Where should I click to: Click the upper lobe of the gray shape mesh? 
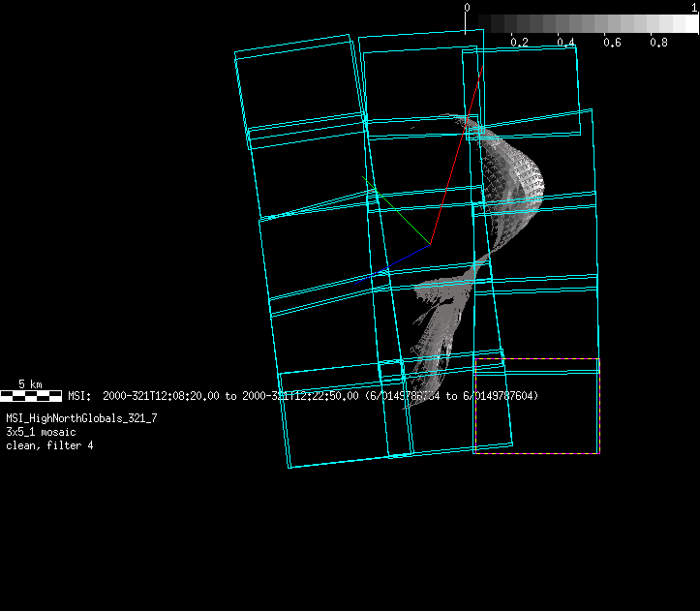point(513,174)
